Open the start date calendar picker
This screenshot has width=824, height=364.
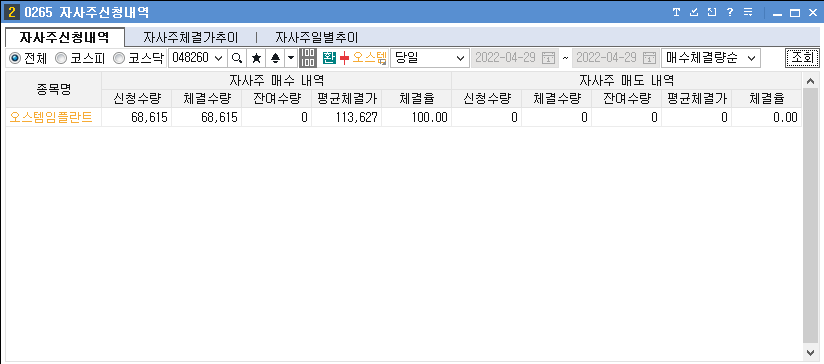548,58
